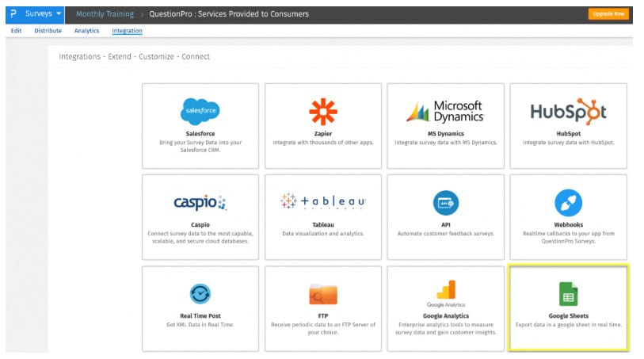Click the Webhooks card title
644x359 pixels.
[569, 225]
